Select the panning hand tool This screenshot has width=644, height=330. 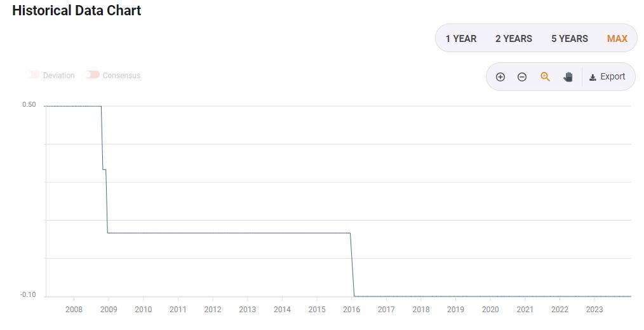tap(568, 77)
